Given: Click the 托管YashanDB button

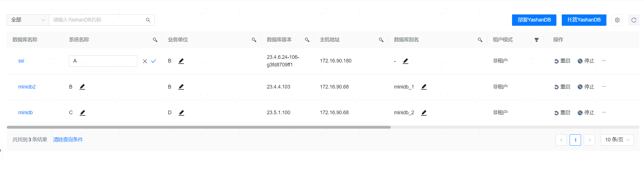Looking at the screenshot, I should coord(584,20).
